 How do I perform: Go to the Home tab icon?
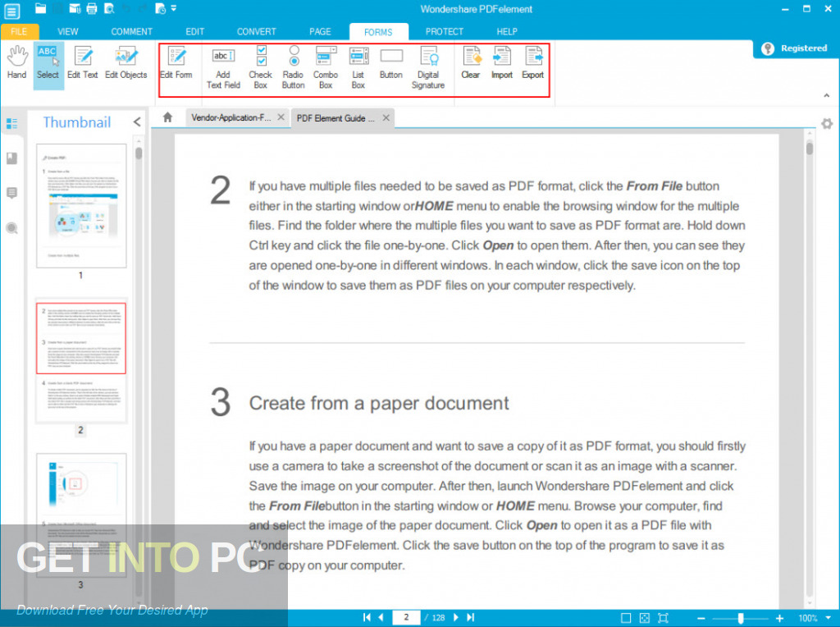tap(167, 117)
